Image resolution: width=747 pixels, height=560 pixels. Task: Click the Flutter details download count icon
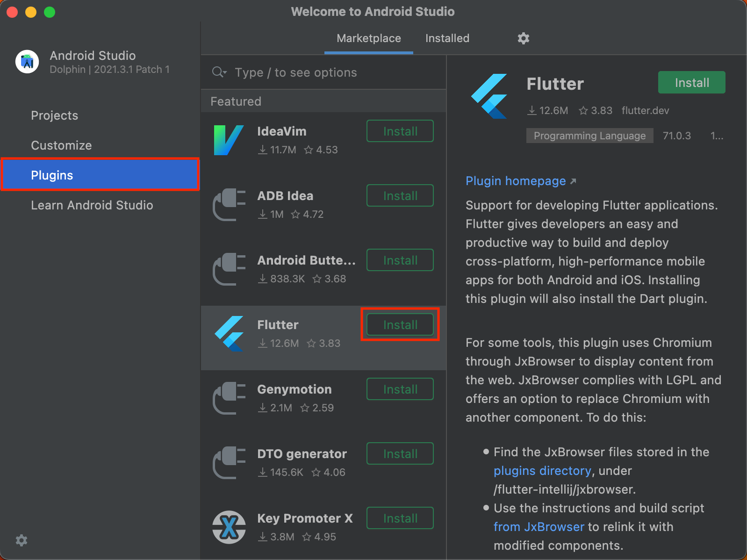[x=532, y=111]
